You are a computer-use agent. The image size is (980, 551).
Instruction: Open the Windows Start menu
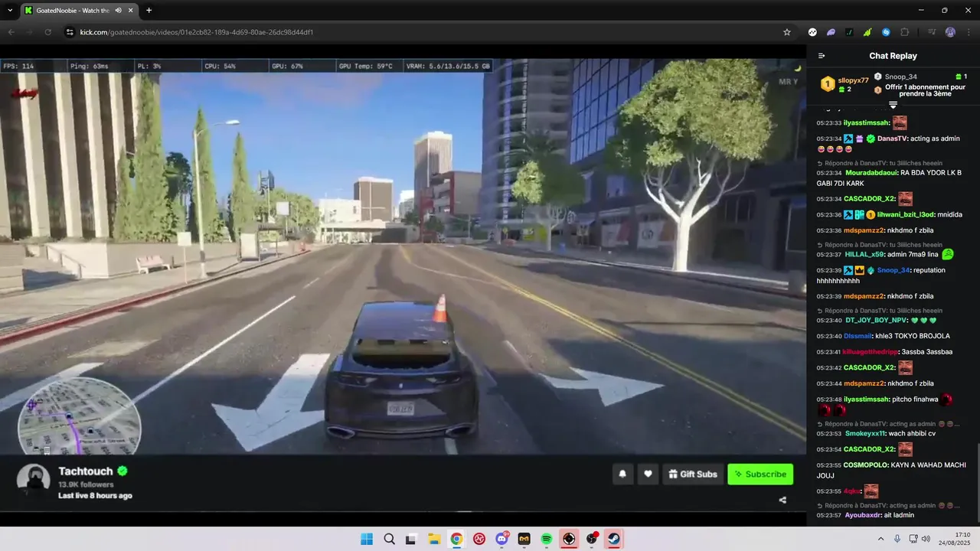367,539
